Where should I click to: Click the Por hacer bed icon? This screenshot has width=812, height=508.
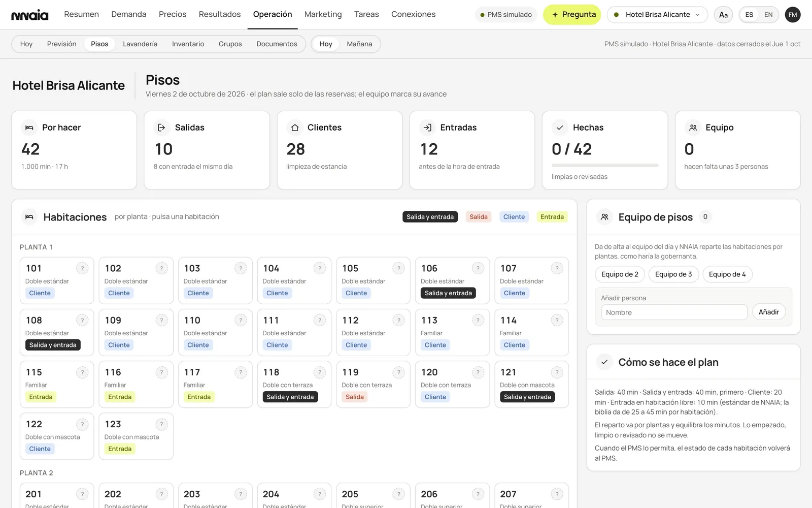[29, 128]
